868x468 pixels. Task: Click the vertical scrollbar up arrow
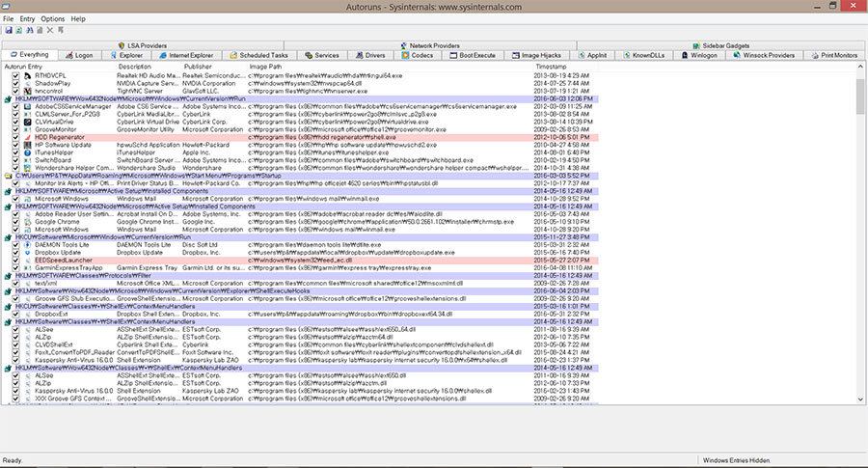click(860, 67)
